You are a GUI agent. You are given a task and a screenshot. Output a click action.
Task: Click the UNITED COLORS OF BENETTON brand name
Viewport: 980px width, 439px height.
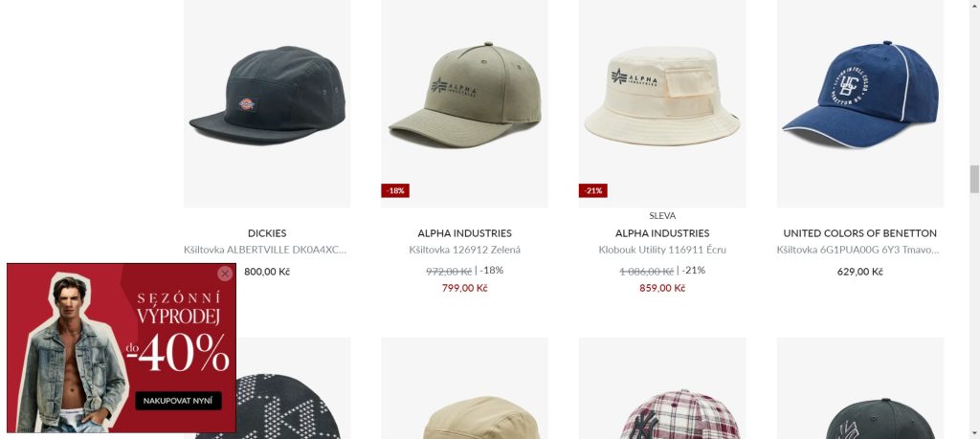coord(860,233)
